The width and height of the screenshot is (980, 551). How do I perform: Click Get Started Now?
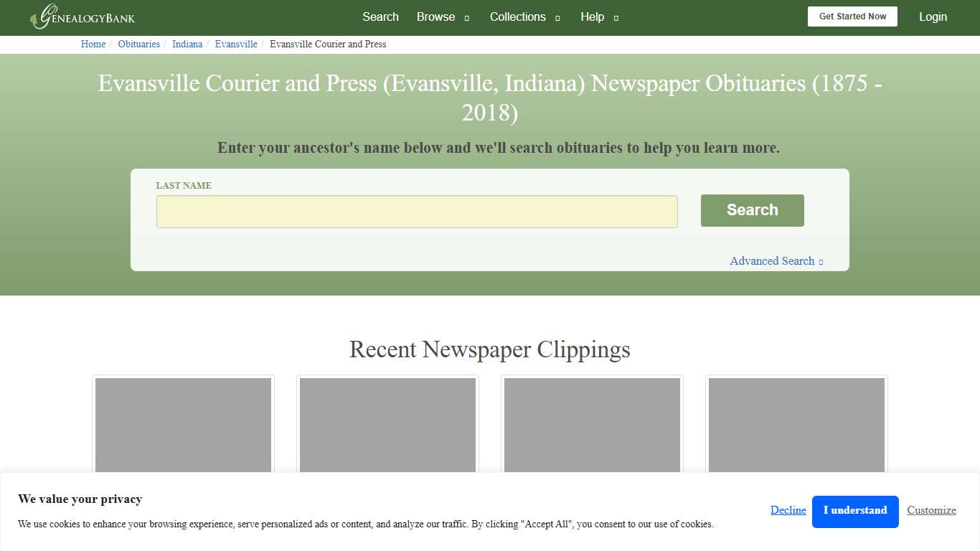coord(852,16)
